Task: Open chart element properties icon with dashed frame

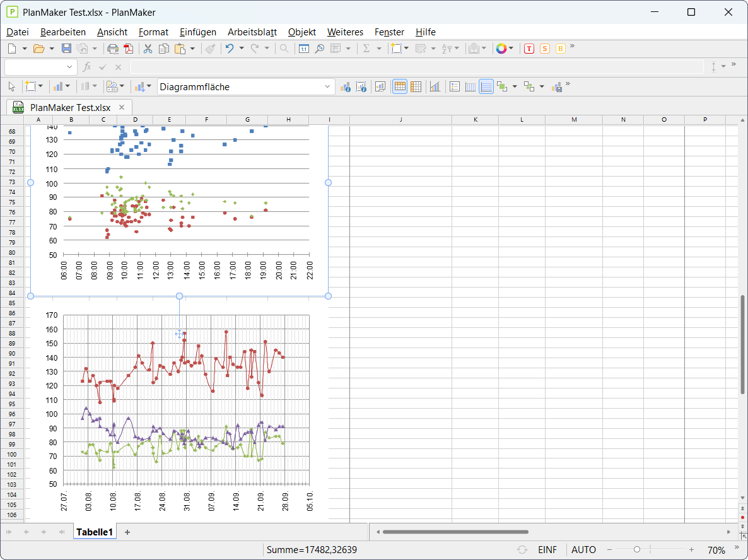Action: pyautogui.click(x=361, y=87)
